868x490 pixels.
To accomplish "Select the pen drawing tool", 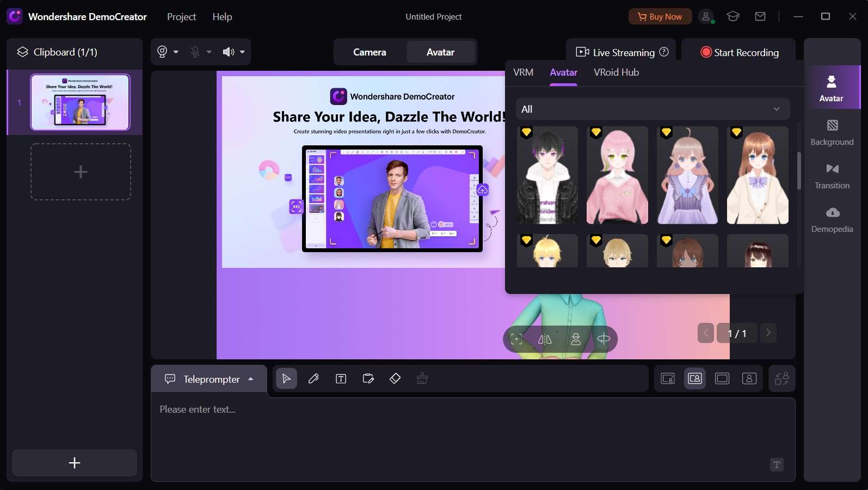I will (313, 378).
